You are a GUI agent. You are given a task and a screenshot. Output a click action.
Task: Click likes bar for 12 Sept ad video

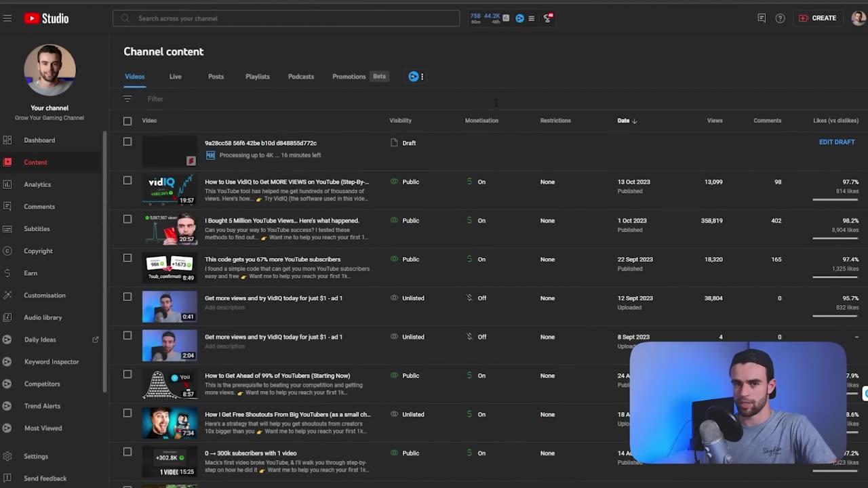pos(835,316)
